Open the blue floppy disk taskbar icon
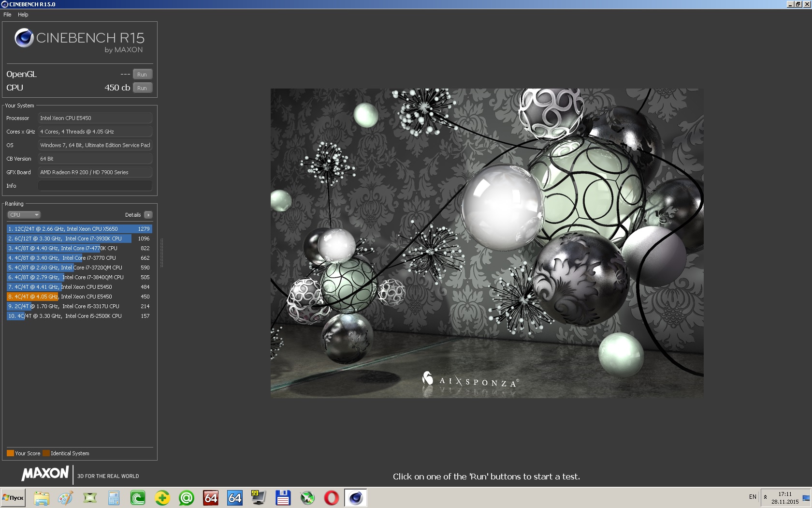812x508 pixels. tap(283, 498)
